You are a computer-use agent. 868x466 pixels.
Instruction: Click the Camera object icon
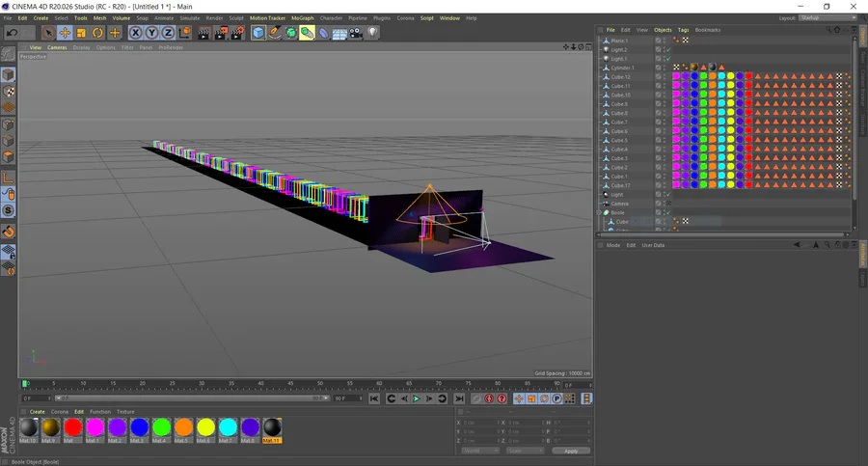coord(356,33)
